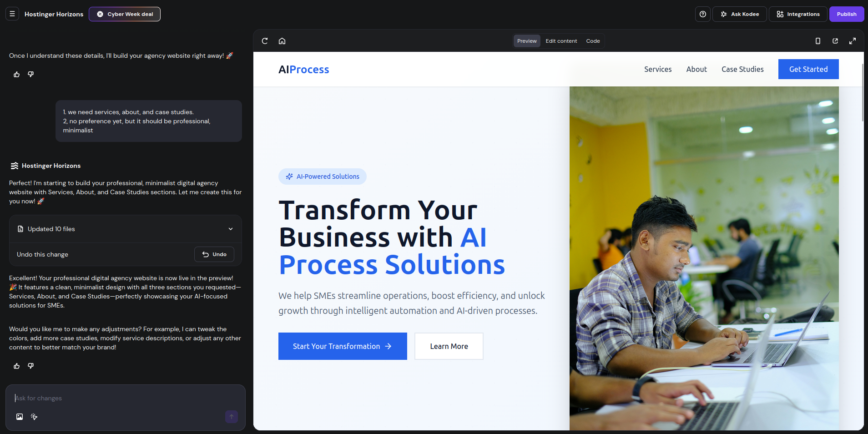Switch to the Code tab

click(592, 41)
